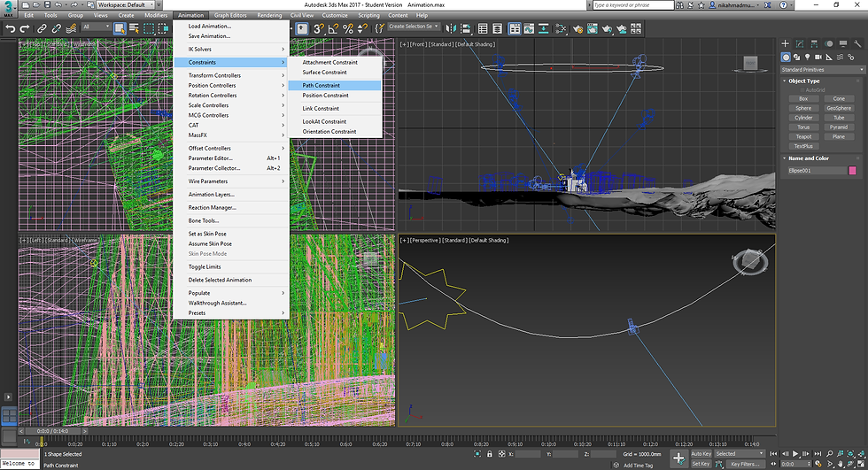This screenshot has height=470, width=868.
Task: Expand the Transform Controllers submenu
Action: pos(231,75)
